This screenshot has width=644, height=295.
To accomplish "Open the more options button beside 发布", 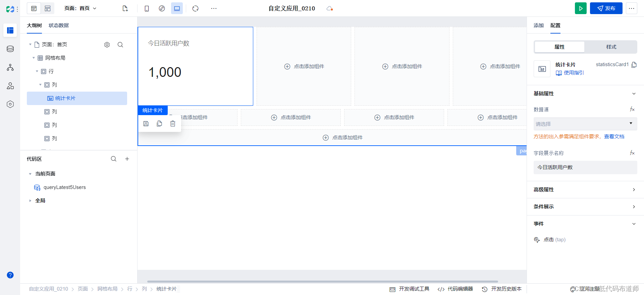I will pos(632,8).
